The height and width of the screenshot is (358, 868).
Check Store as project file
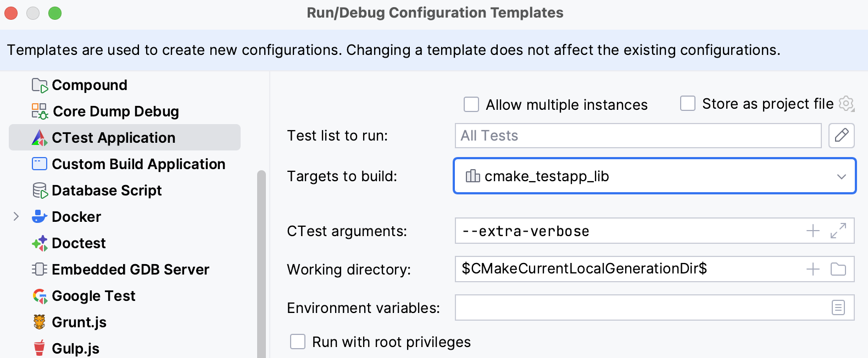[687, 104]
